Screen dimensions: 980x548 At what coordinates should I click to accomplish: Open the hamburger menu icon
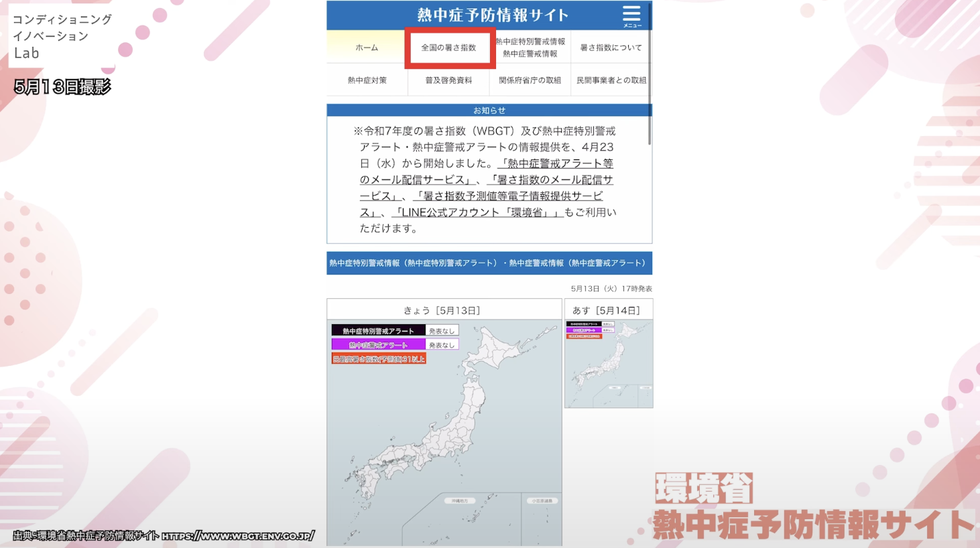(x=631, y=15)
